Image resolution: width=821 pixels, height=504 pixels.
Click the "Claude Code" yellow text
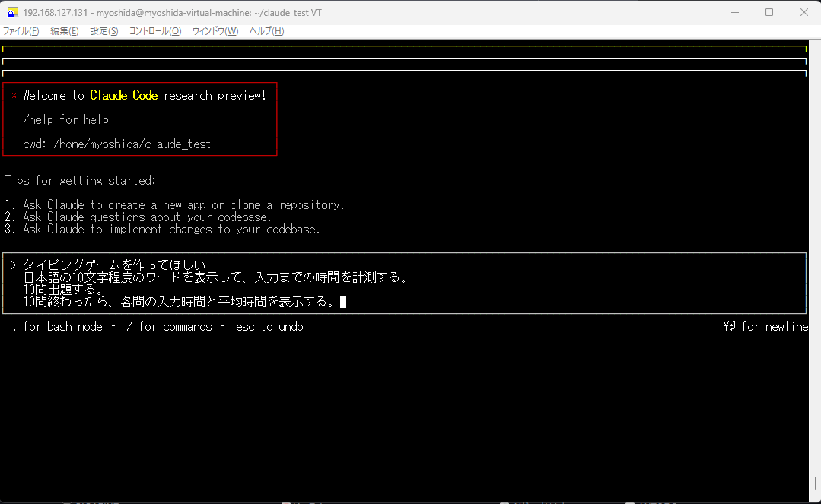(123, 95)
